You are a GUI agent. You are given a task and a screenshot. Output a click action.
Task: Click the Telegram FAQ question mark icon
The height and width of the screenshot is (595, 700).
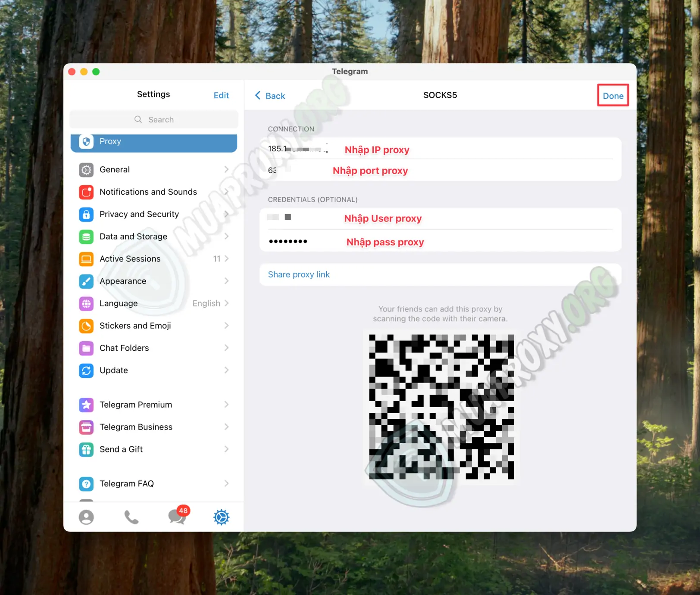pos(86,484)
